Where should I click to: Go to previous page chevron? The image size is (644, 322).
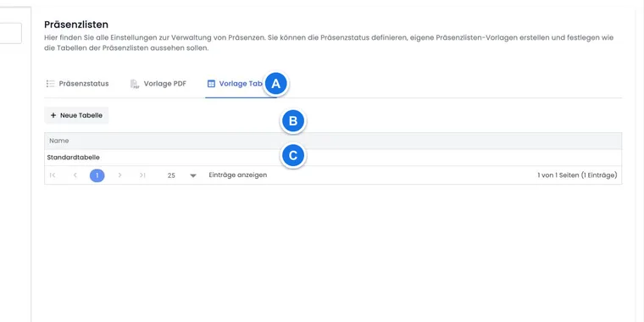coord(75,175)
